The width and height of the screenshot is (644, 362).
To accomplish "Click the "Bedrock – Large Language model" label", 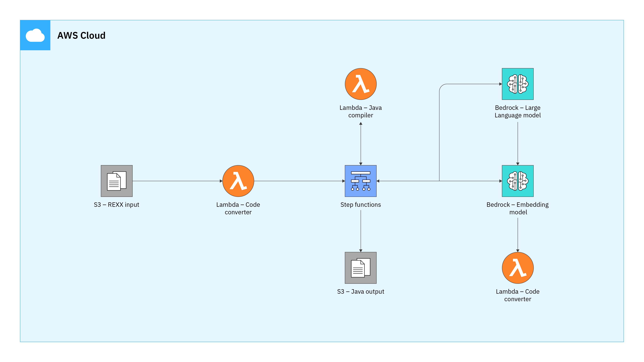I will click(518, 111).
